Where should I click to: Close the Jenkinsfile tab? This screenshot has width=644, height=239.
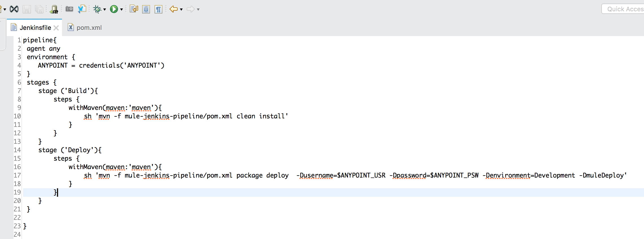[56, 28]
